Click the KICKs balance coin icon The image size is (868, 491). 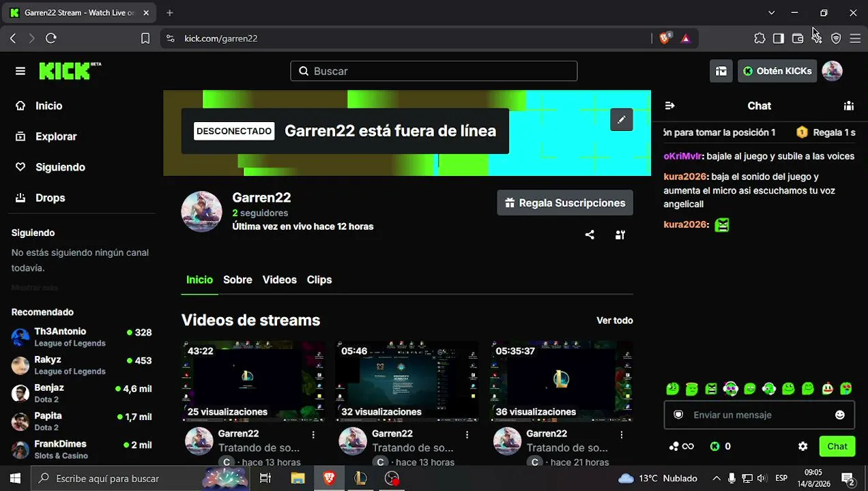pyautogui.click(x=714, y=447)
